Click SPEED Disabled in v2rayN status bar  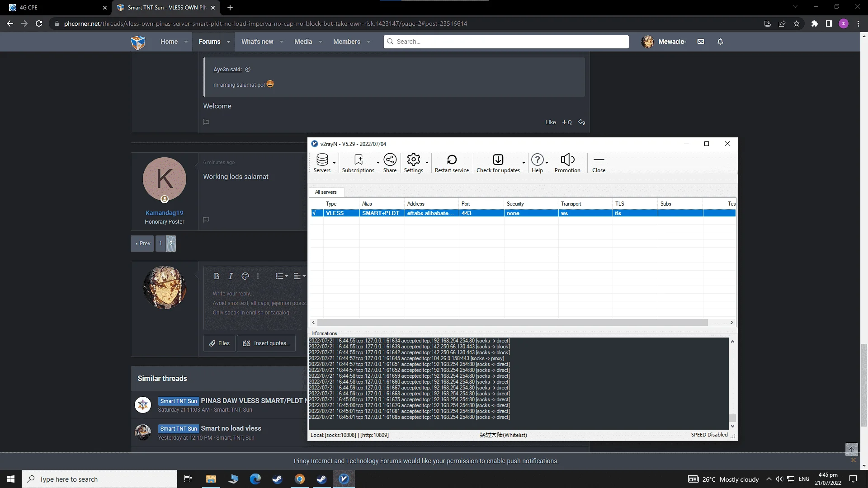[x=709, y=435]
